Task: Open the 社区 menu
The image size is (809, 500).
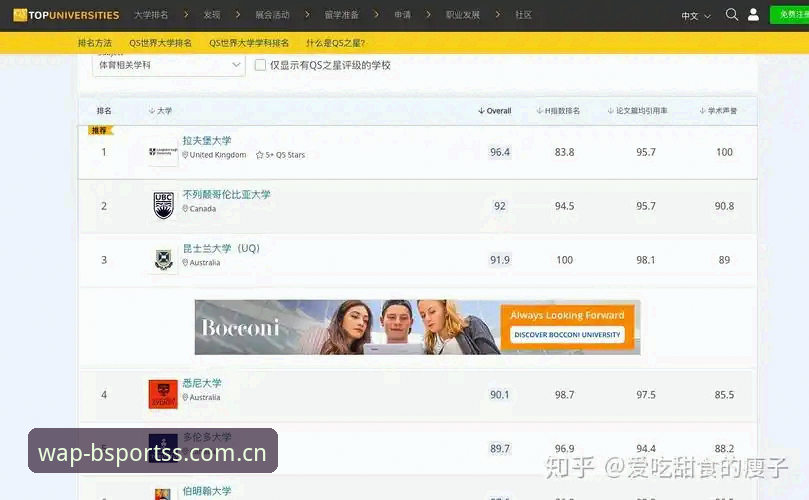Action: (x=524, y=15)
